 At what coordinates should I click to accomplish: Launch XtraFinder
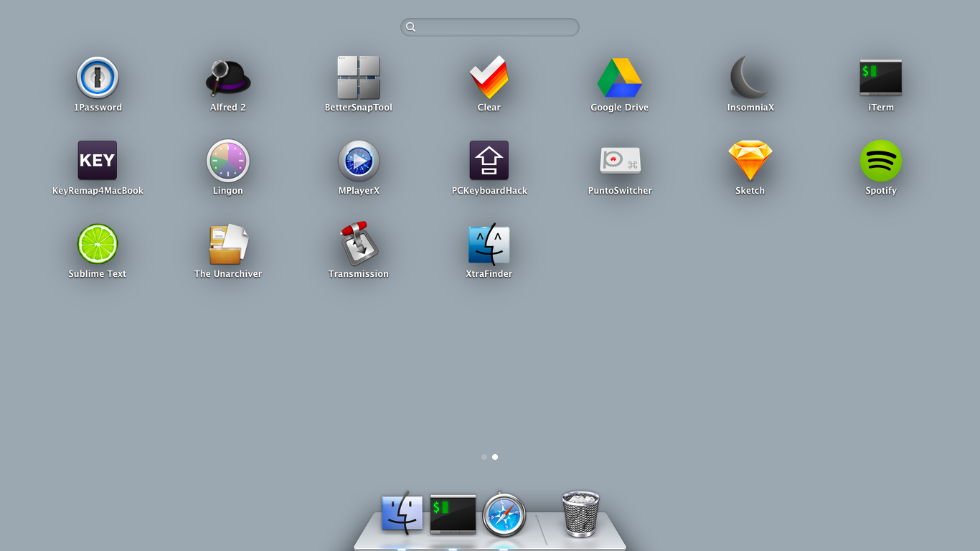tap(489, 244)
